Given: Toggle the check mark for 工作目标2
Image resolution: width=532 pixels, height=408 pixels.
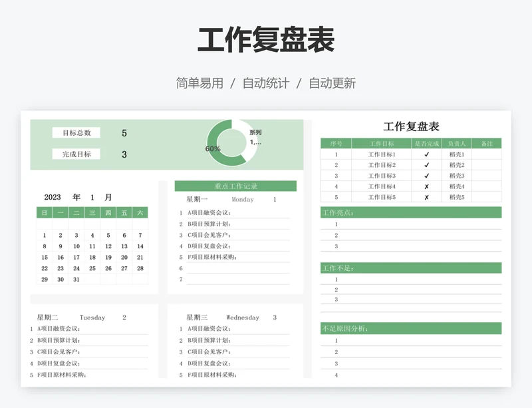Looking at the screenshot, I should click(x=426, y=165).
